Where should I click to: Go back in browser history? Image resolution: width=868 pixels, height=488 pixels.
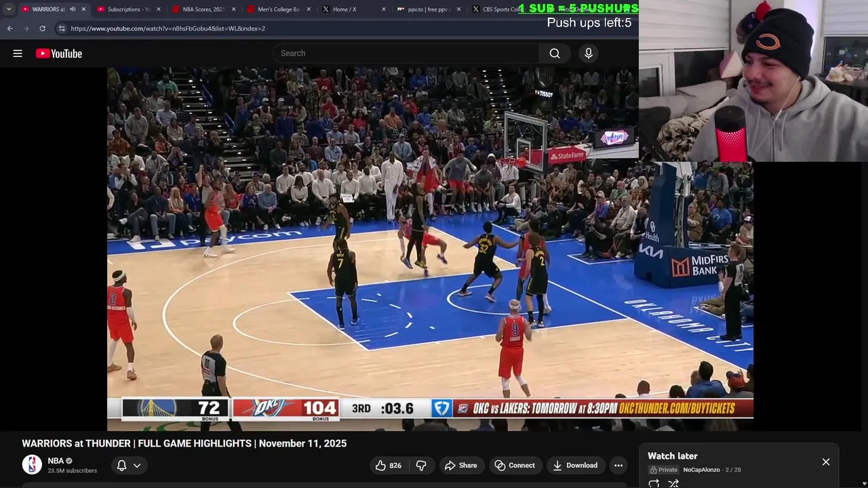click(x=10, y=28)
